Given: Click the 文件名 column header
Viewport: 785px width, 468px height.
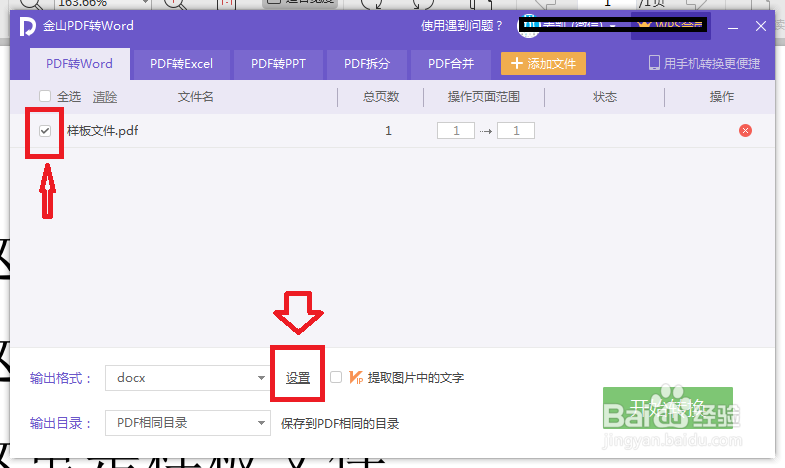Looking at the screenshot, I should [x=195, y=97].
